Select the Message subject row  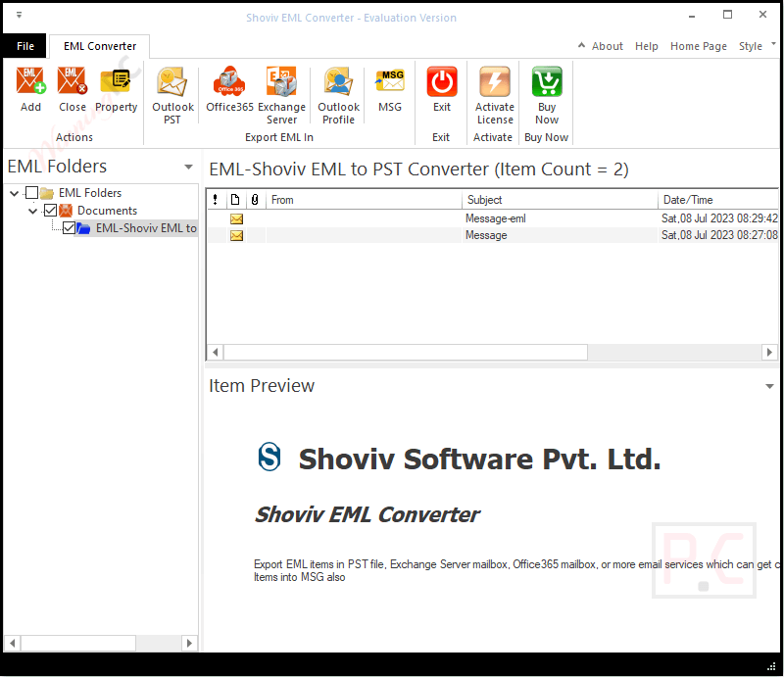pyautogui.click(x=486, y=235)
